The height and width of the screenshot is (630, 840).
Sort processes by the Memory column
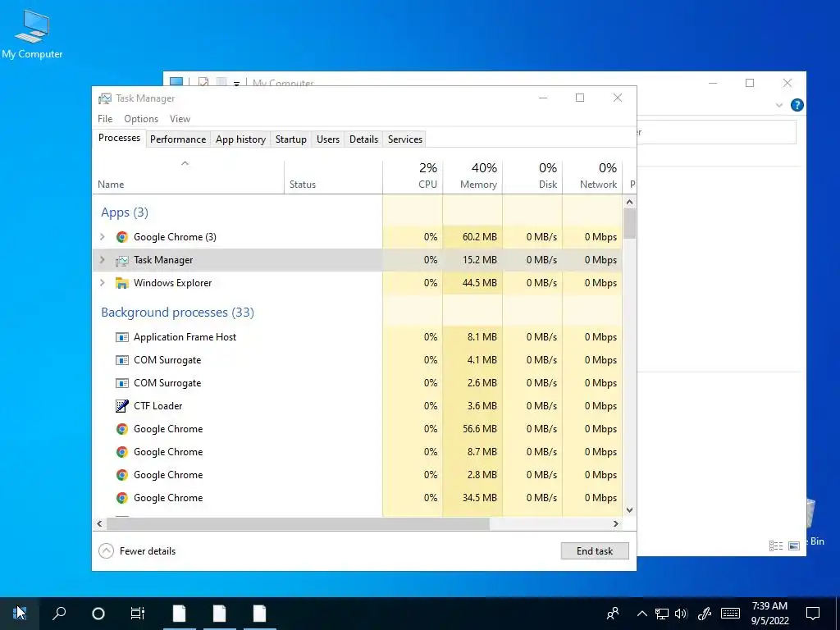point(472,177)
